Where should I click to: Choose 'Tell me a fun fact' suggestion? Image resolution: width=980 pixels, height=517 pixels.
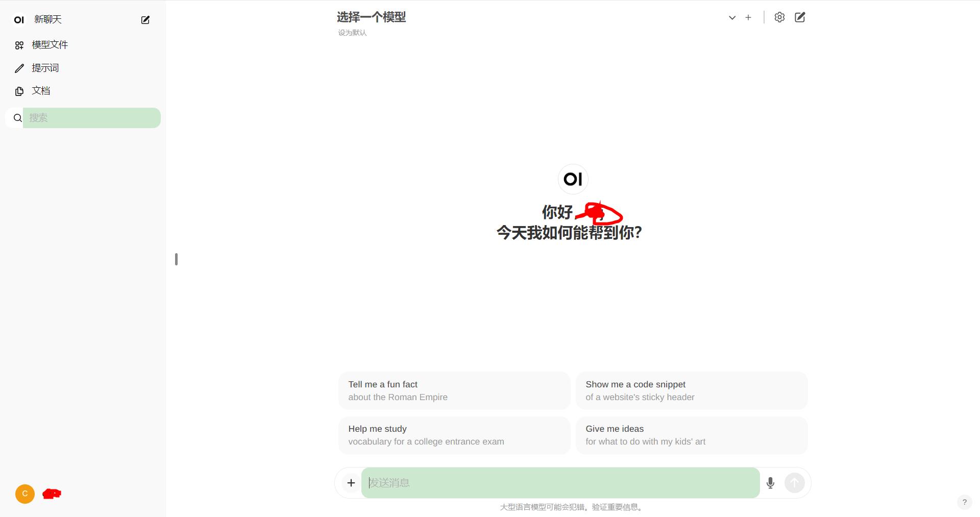(454, 390)
